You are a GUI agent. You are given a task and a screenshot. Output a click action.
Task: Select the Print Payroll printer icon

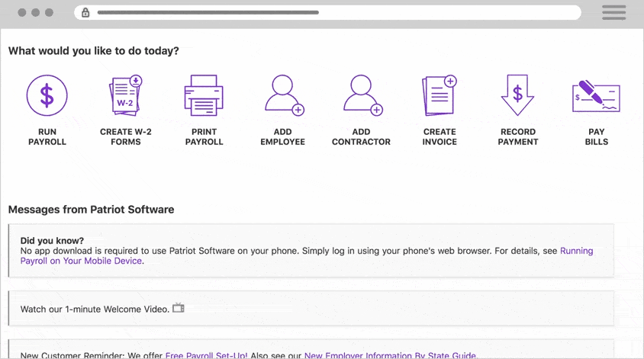click(x=204, y=95)
